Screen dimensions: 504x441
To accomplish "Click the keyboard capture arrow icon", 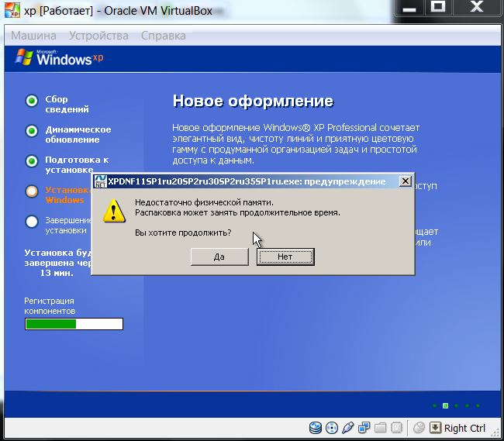I will click(x=436, y=428).
